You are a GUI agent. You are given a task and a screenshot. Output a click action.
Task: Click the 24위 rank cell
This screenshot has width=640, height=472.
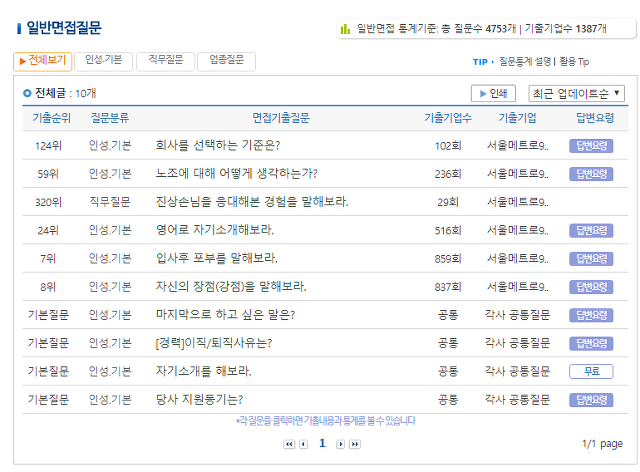48,230
